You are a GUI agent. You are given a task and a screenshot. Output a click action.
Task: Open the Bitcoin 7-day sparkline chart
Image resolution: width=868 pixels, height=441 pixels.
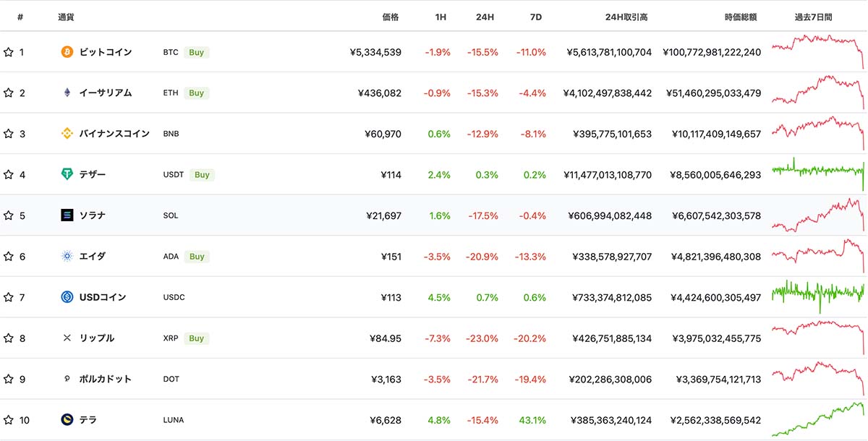pyautogui.click(x=818, y=52)
